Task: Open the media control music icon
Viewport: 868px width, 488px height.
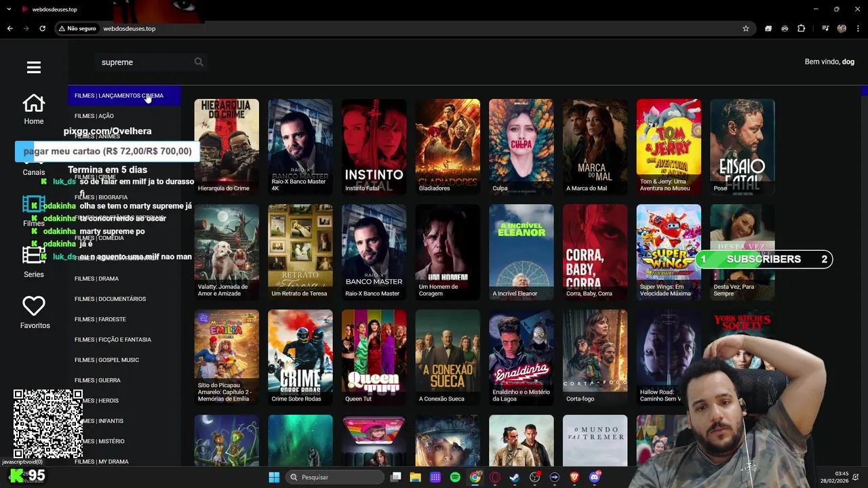Action: tap(825, 28)
